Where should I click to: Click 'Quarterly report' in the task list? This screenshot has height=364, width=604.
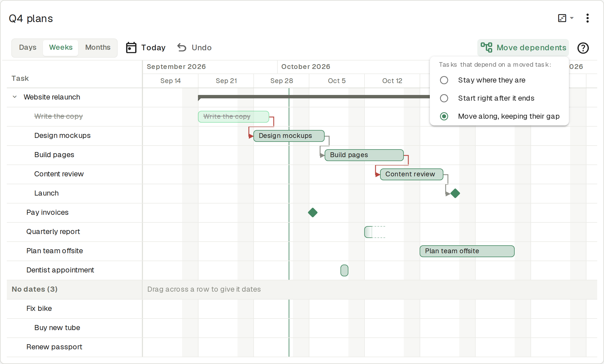[53, 232]
